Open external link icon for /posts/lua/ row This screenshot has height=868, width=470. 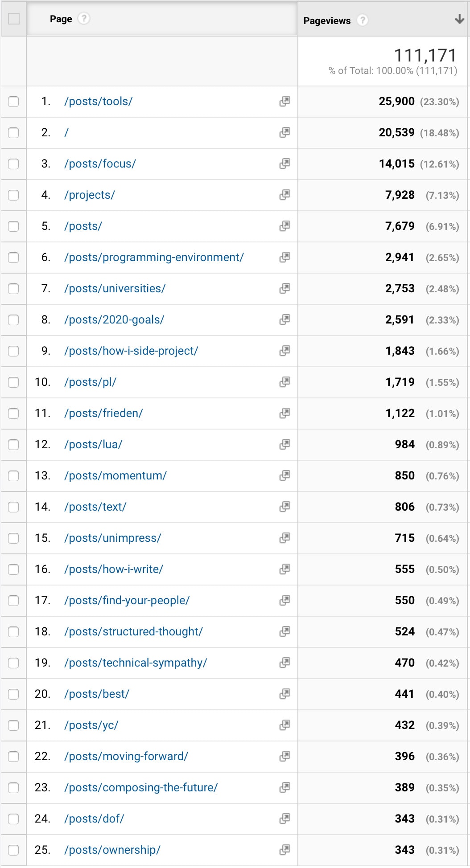click(x=284, y=445)
